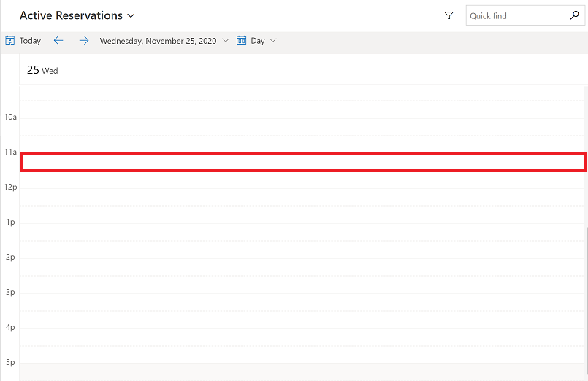Click the Today calendar icon
The image size is (588, 381).
[x=10, y=40]
